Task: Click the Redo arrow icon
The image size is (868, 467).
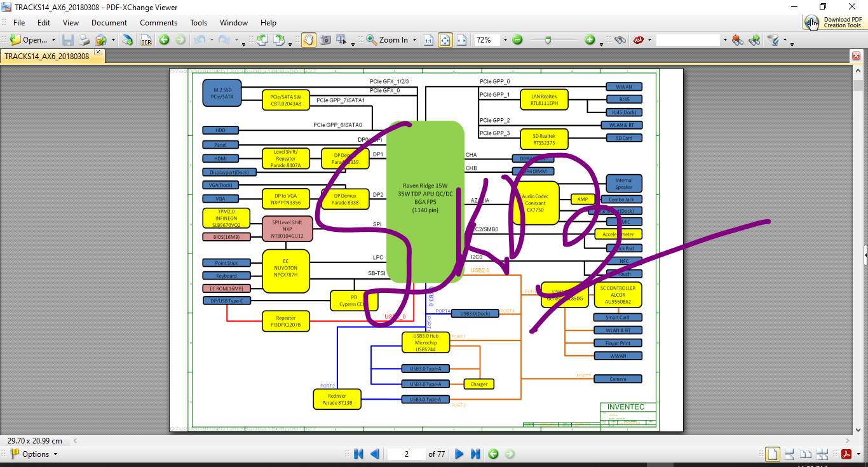Action: click(x=224, y=40)
